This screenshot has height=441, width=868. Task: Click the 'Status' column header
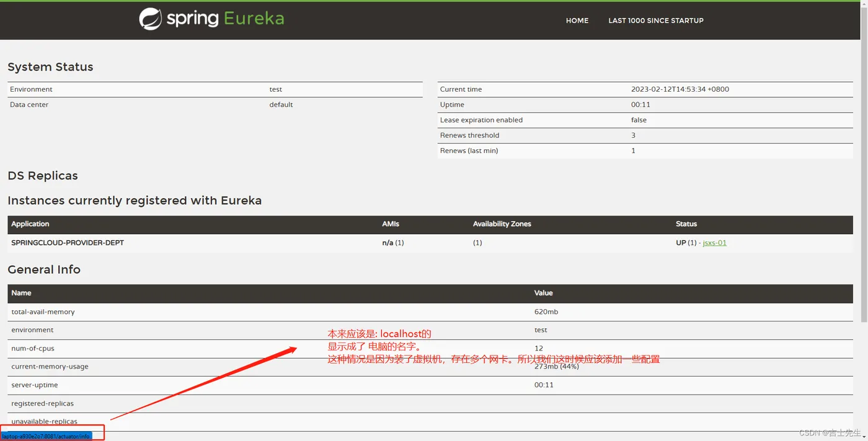(x=686, y=224)
